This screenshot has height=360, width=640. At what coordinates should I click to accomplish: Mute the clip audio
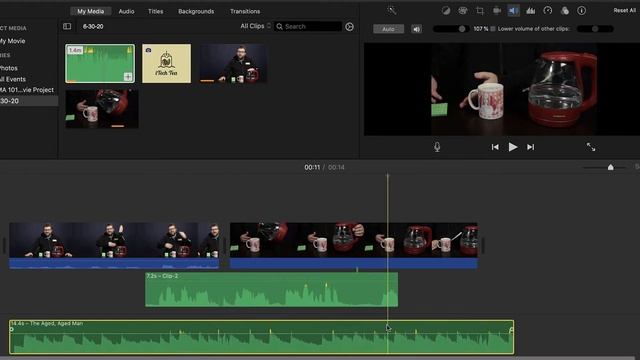[416, 29]
